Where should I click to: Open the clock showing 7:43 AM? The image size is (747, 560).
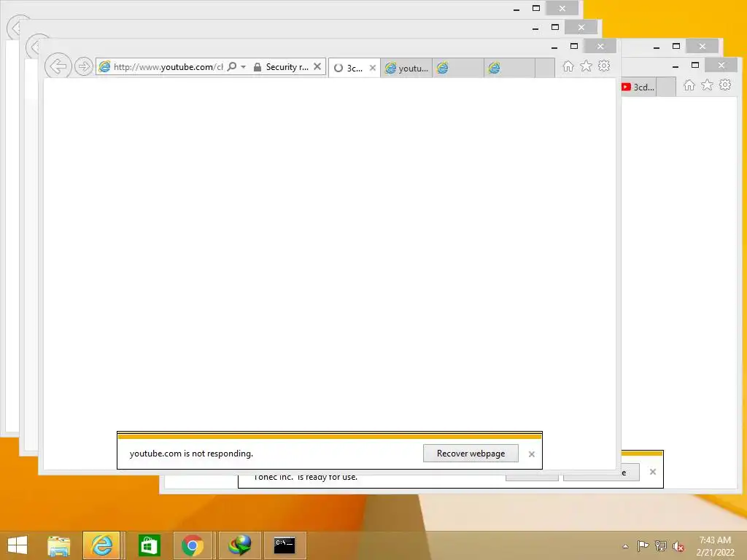pos(715,546)
